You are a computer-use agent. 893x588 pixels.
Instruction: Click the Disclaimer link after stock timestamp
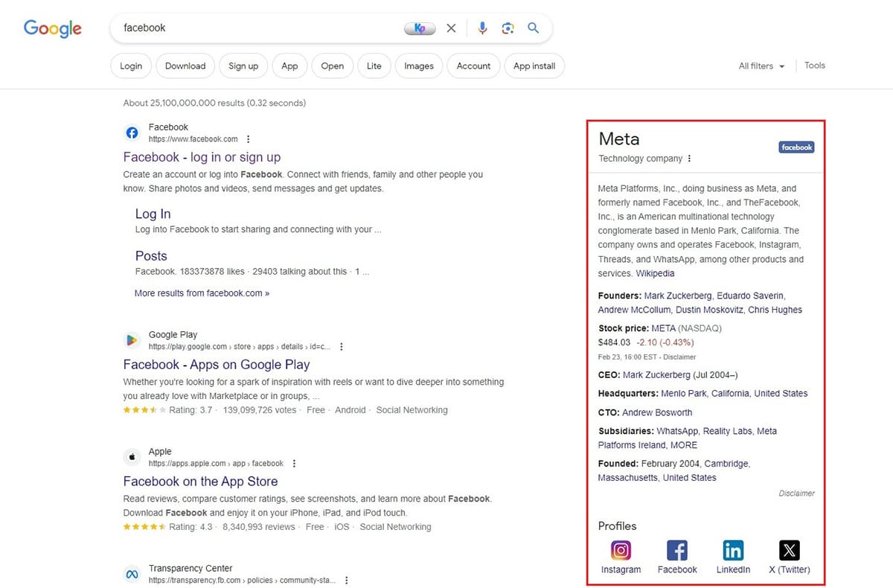click(x=679, y=357)
